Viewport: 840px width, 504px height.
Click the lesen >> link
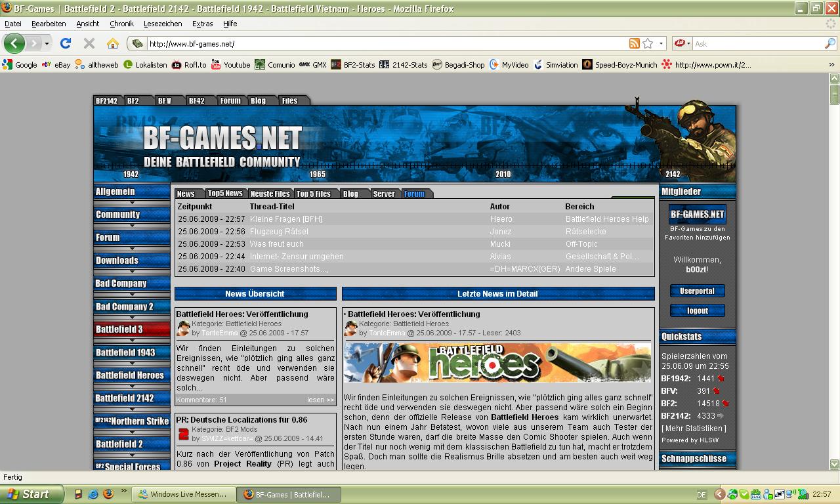tap(320, 400)
